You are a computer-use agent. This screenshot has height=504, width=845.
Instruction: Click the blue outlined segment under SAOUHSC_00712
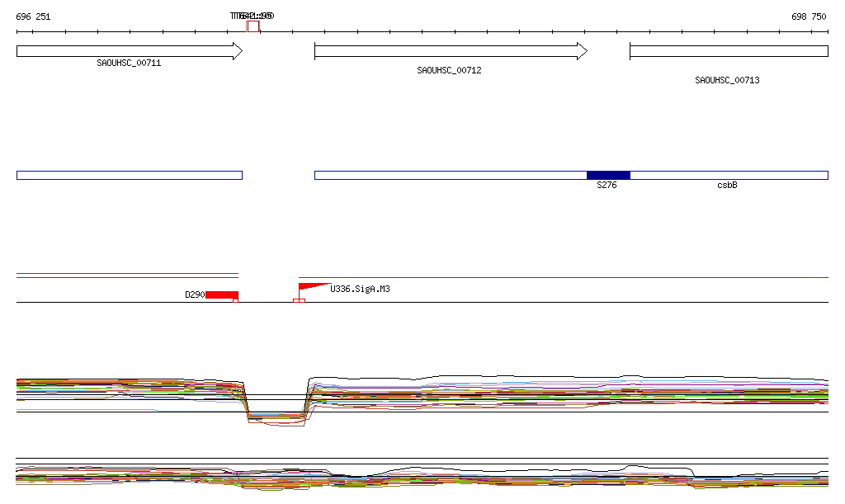pyautogui.click(x=451, y=175)
